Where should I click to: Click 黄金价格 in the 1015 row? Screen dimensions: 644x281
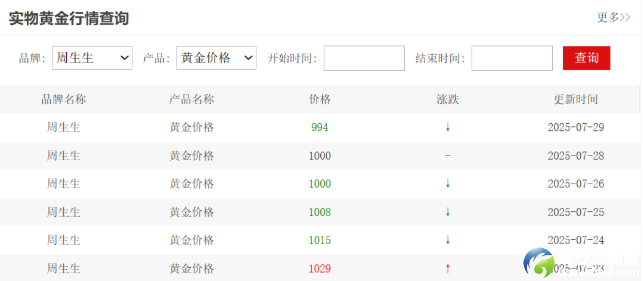pyautogui.click(x=192, y=240)
